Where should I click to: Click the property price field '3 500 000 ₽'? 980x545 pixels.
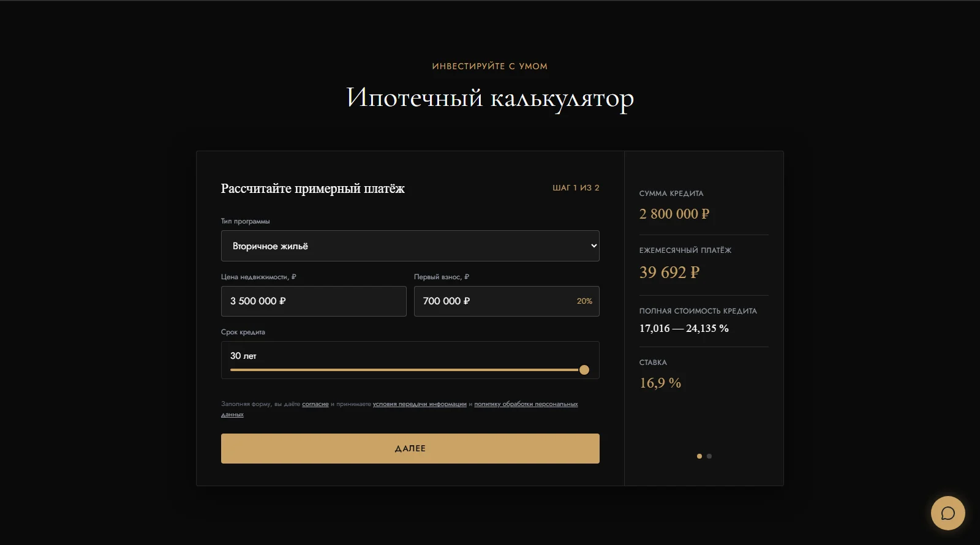pyautogui.click(x=314, y=301)
